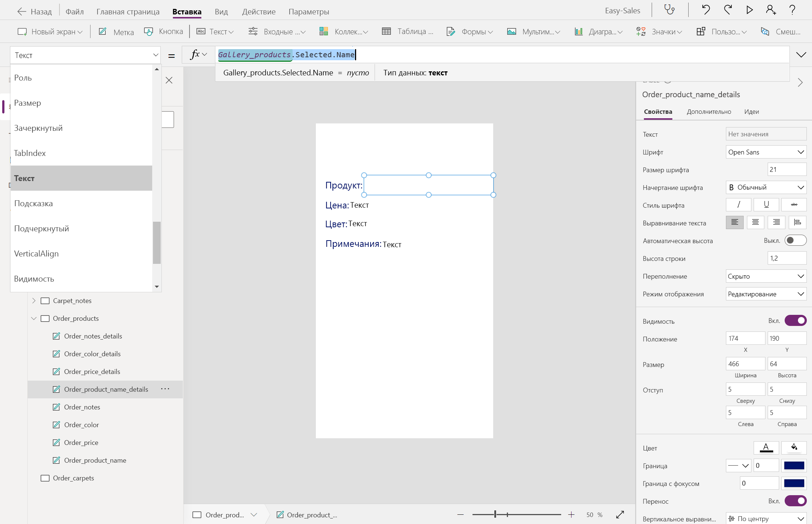812x524 pixels.
Task: Click the Redo arrow icon
Action: pyautogui.click(x=728, y=10)
